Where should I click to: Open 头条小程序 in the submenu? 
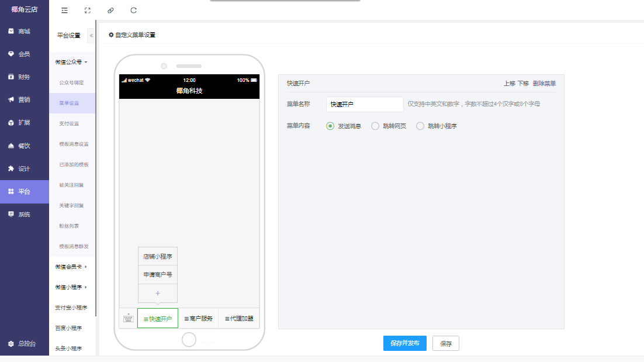(68, 349)
